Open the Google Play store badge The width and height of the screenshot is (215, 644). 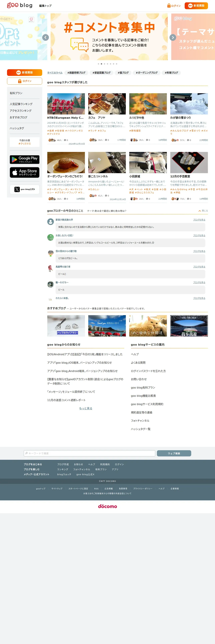tap(24, 159)
